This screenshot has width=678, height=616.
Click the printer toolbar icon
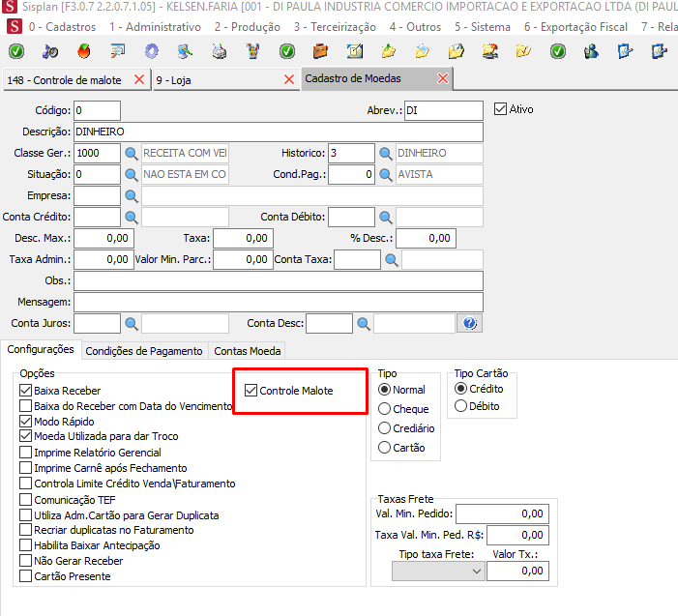pos(220,51)
